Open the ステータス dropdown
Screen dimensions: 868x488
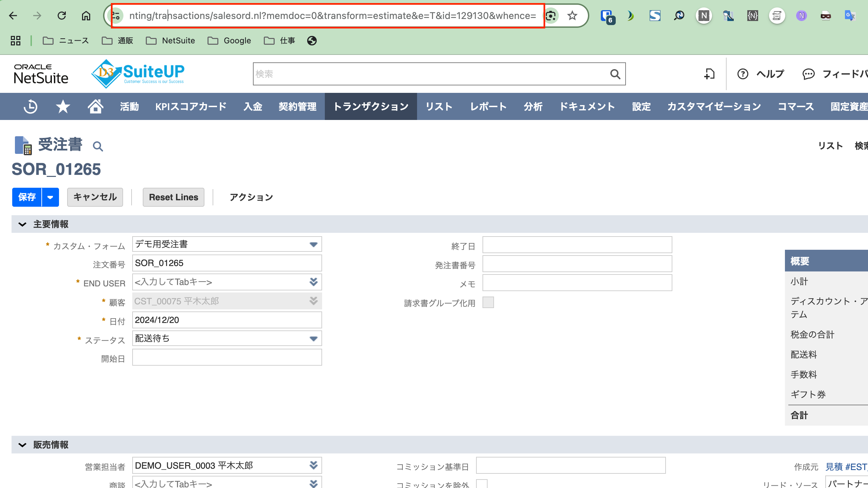pyautogui.click(x=313, y=339)
